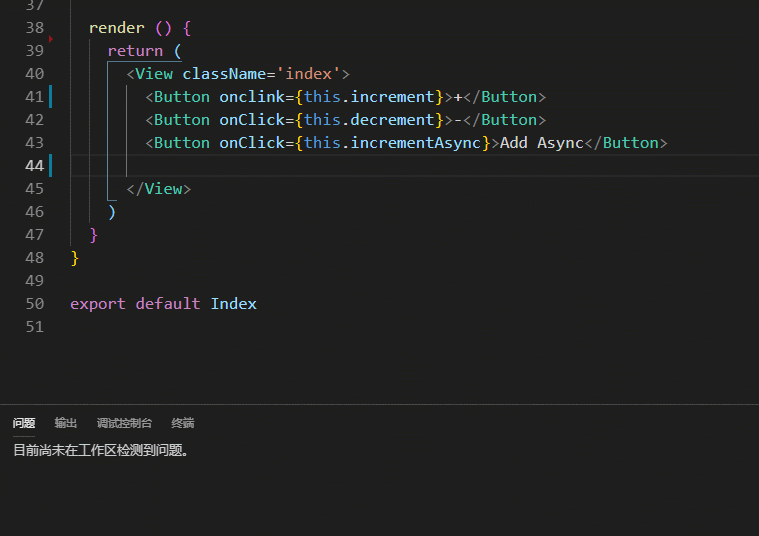Viewport: 759px width, 536px height.
Task: Click 'this.decrement' on line 42
Action: click(369, 120)
